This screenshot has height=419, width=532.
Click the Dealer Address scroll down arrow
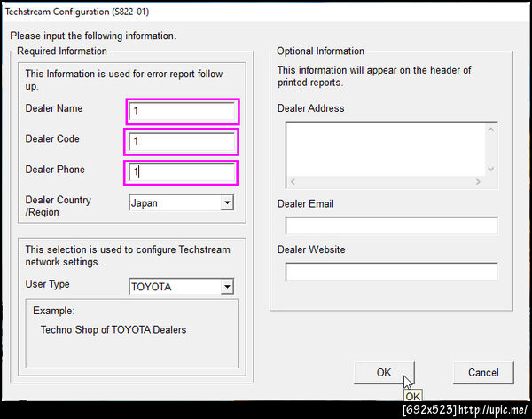tap(491, 169)
